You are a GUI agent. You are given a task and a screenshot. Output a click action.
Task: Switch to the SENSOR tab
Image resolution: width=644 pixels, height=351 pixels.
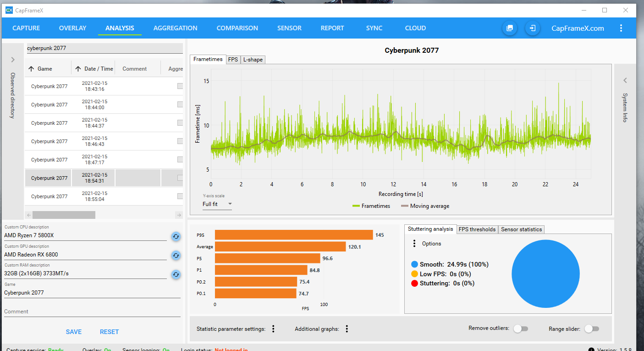coord(289,28)
